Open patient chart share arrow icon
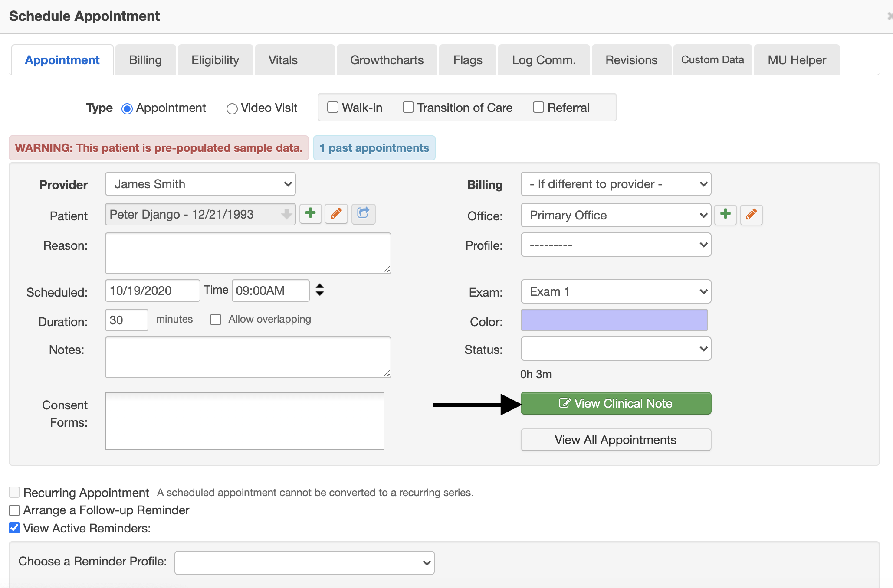The width and height of the screenshot is (893, 588). pos(363,214)
